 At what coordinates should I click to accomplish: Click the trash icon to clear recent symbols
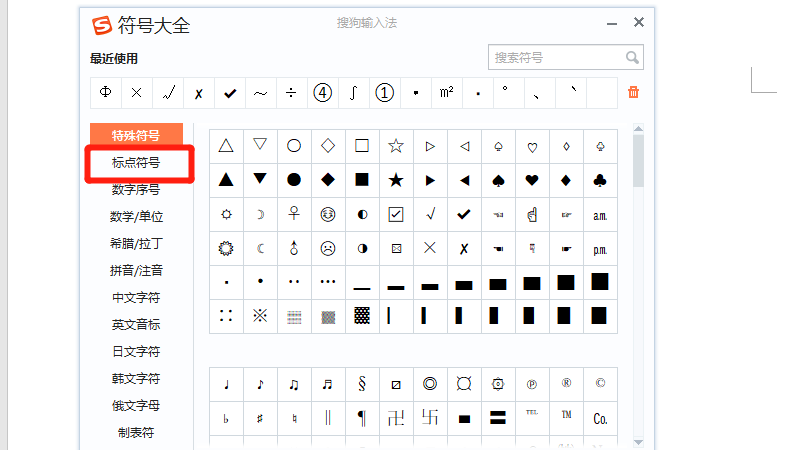click(x=633, y=93)
